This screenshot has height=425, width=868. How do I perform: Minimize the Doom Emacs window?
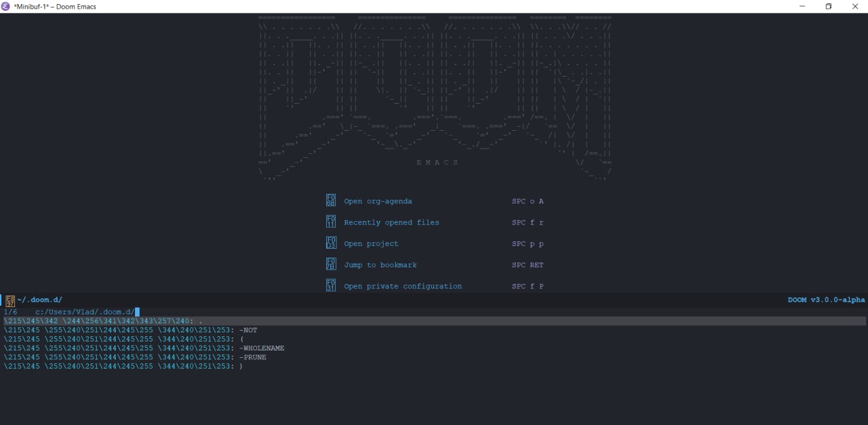[x=803, y=6]
